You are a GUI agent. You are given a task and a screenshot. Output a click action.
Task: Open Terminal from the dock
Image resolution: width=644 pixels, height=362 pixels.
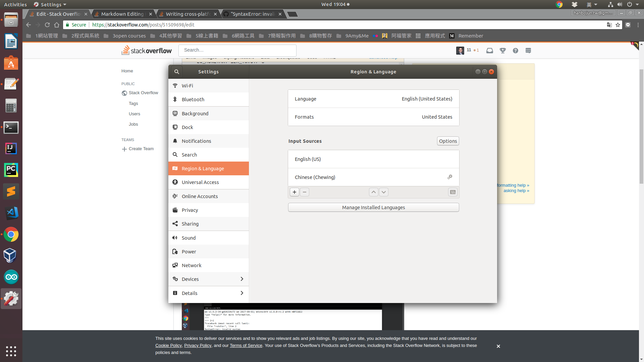coord(11,127)
